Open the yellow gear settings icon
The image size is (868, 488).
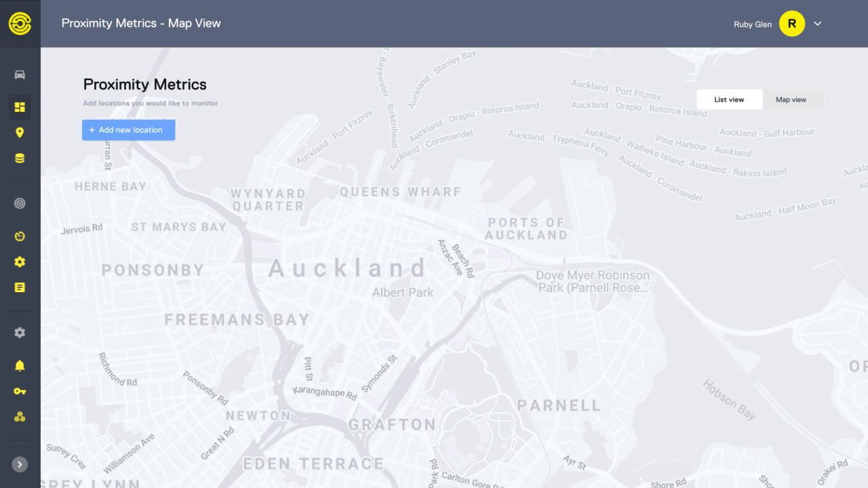tap(20, 262)
